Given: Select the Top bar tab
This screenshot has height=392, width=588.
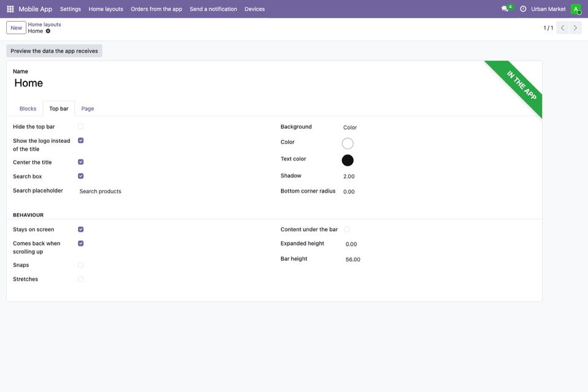Looking at the screenshot, I should point(59,109).
